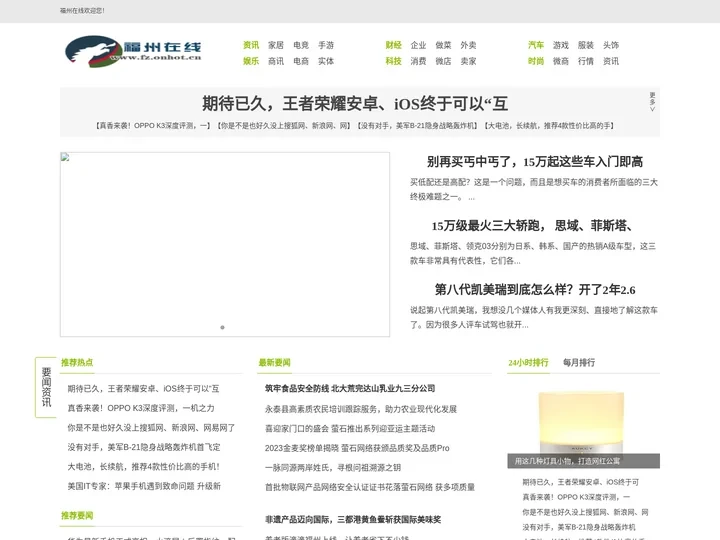Image resolution: width=720 pixels, height=540 pixels.
Task: Switch to the 每月排行 tab
Action: pyautogui.click(x=579, y=363)
